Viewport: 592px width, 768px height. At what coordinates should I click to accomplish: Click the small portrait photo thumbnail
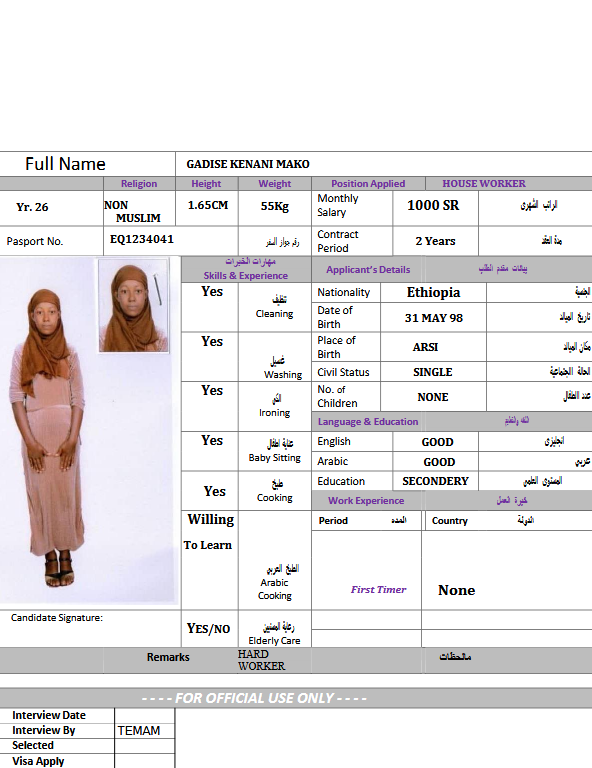[134, 306]
